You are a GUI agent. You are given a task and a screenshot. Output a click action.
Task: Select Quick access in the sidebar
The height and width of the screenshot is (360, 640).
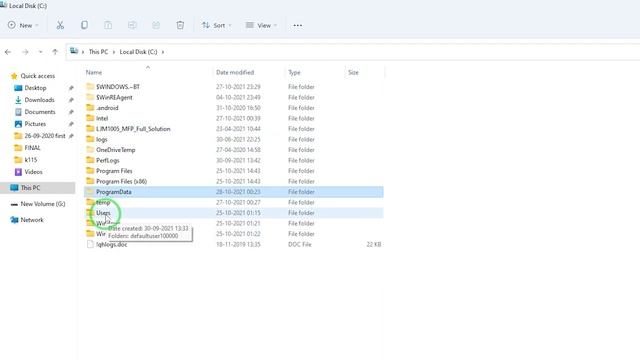tap(38, 76)
